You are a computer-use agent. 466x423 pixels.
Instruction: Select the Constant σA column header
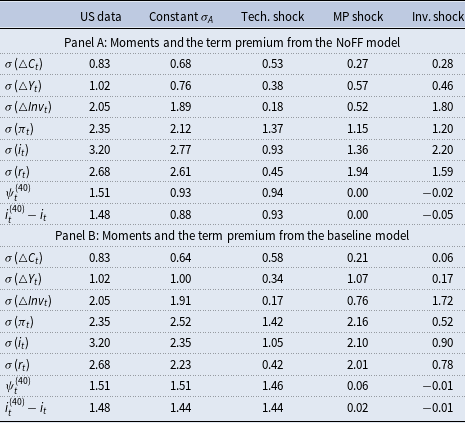click(181, 17)
